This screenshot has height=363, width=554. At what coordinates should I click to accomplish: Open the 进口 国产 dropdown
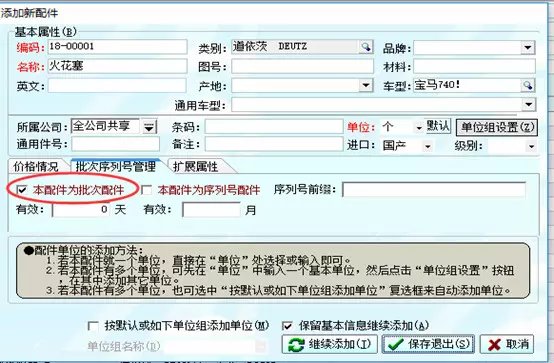click(428, 146)
